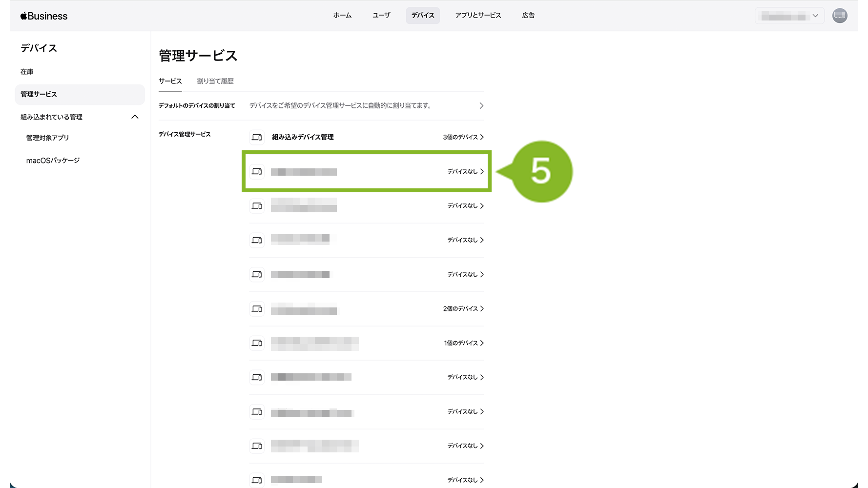This screenshot has width=868, height=488.
Task: Go to ホーム in the top navigation
Action: click(x=342, y=16)
